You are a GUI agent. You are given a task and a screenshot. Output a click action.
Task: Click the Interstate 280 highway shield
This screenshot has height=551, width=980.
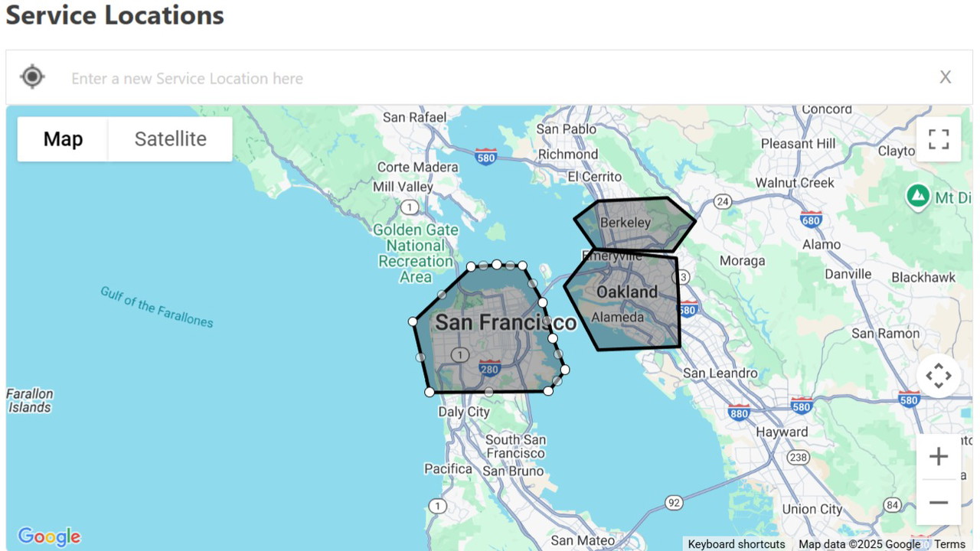pyautogui.click(x=489, y=370)
